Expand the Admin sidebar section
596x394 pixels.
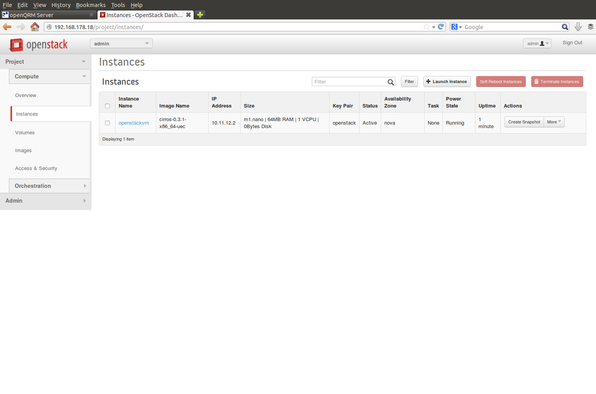tap(45, 201)
